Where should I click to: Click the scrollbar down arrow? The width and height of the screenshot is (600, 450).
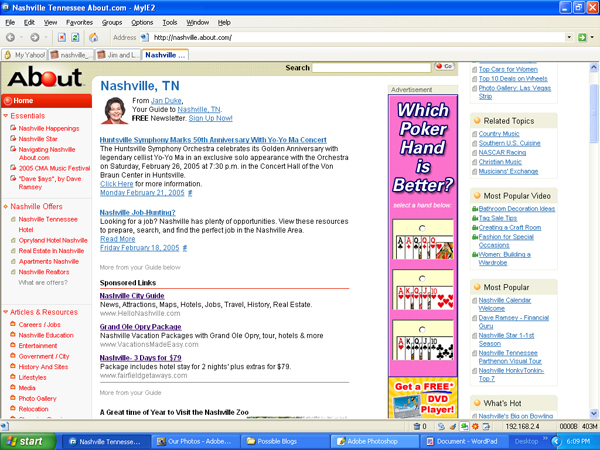[x=594, y=414]
